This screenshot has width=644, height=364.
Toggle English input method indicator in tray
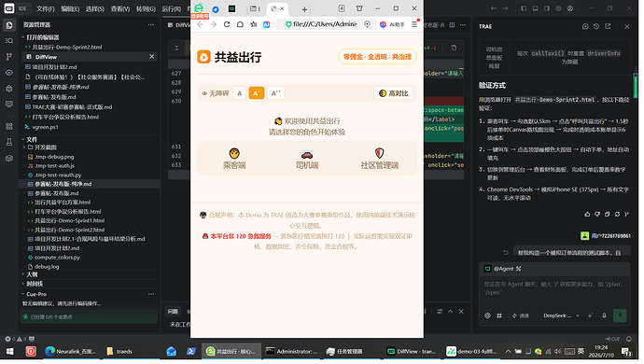click(581, 351)
